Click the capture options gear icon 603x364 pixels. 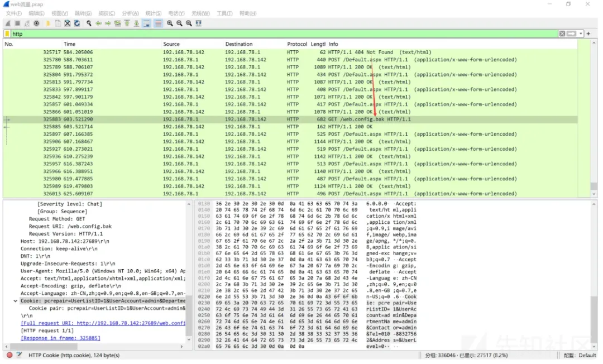37,23
